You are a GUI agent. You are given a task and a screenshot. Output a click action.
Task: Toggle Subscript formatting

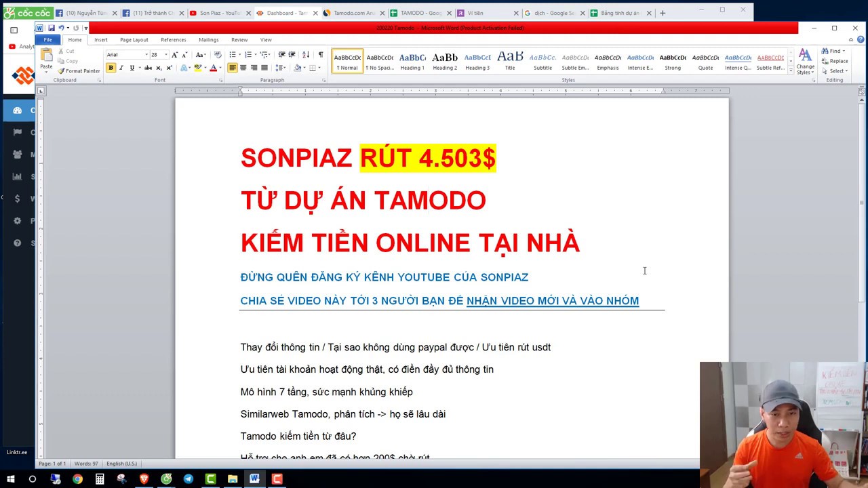coord(159,68)
